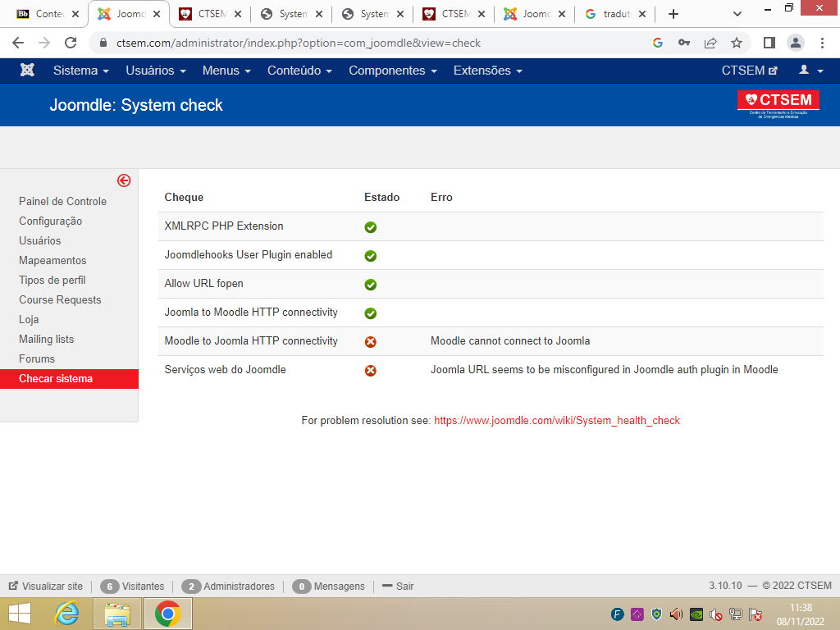Open a new browser tab
Image resolution: width=840 pixels, height=630 pixels.
[x=673, y=14]
